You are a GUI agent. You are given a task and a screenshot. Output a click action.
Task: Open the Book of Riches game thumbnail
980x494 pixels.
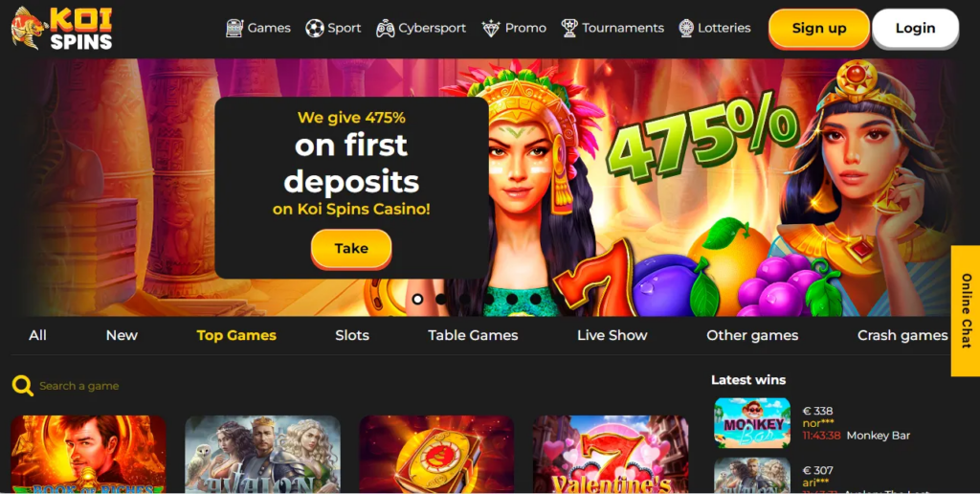point(88,454)
